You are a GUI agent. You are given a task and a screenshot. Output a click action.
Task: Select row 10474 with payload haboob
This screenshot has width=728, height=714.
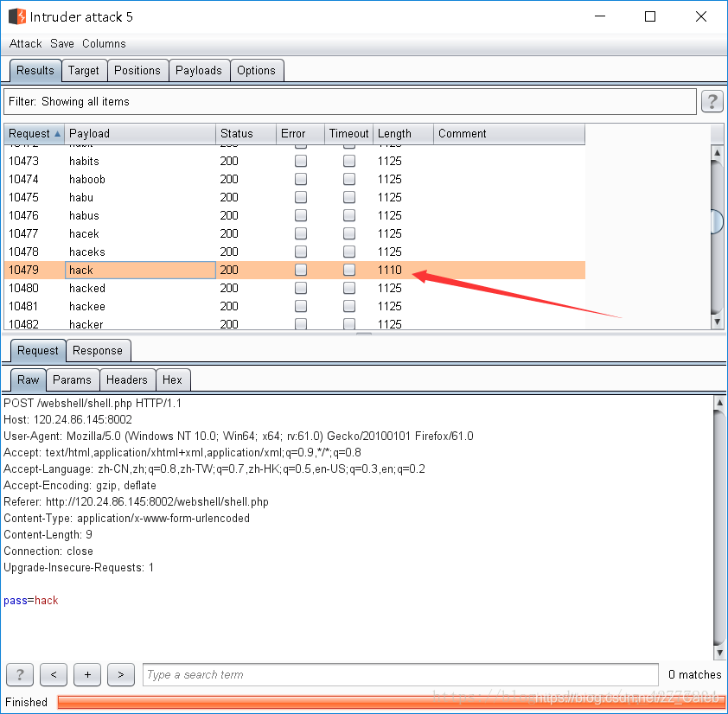(294, 179)
